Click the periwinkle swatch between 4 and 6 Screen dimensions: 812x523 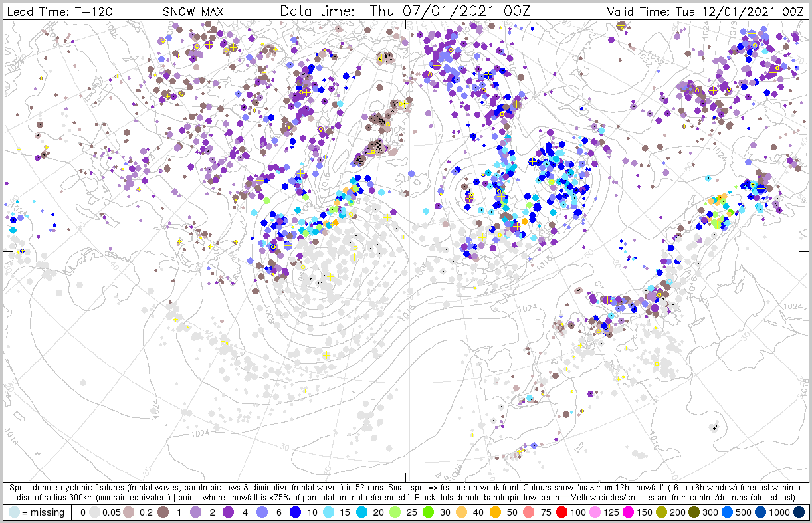click(262, 512)
